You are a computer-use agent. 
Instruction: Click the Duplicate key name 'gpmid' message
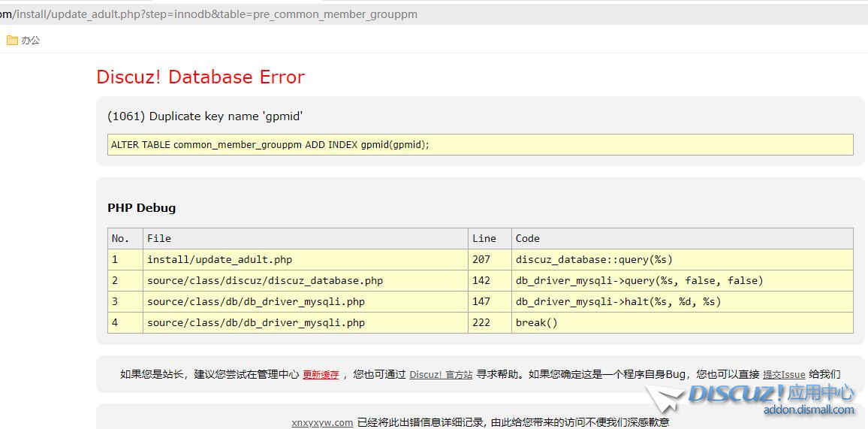(205, 116)
